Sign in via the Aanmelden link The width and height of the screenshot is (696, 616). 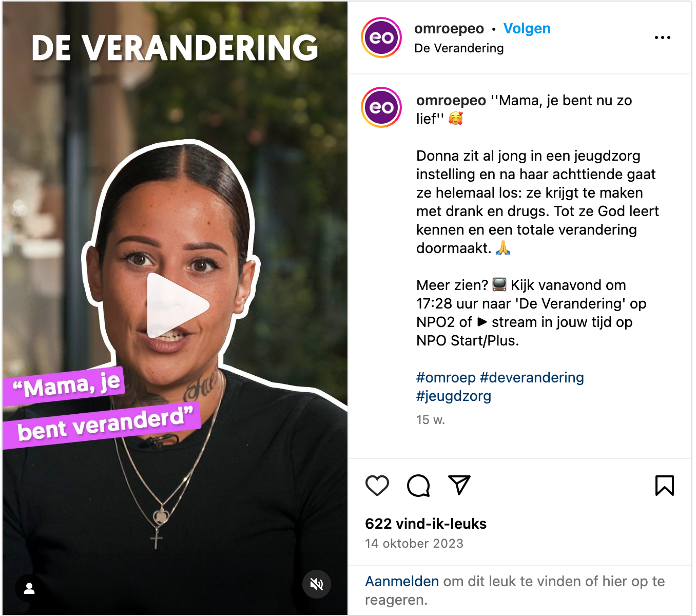402,582
